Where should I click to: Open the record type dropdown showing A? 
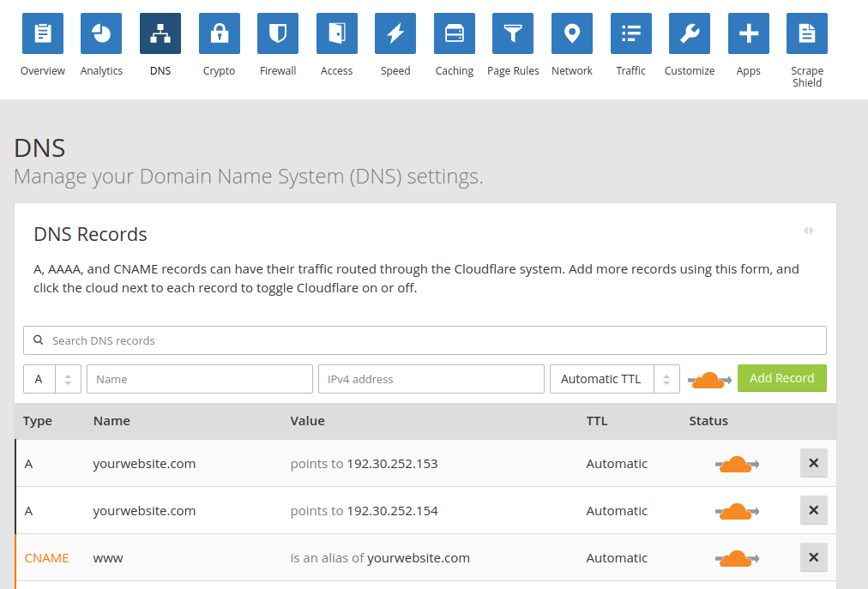coord(52,379)
